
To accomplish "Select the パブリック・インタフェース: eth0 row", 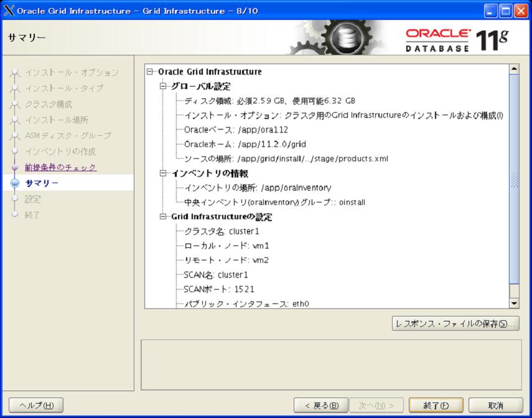I will 246,304.
